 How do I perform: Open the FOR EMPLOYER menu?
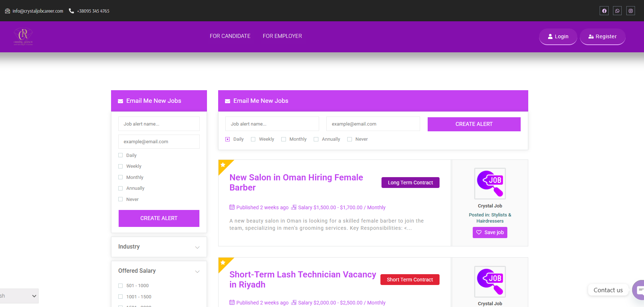pyautogui.click(x=282, y=36)
